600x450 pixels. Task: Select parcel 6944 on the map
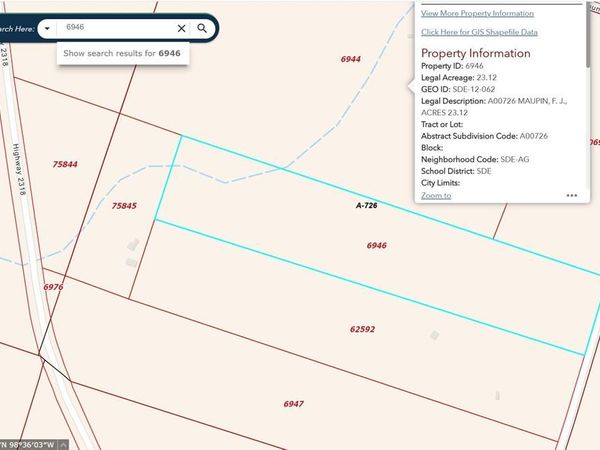click(x=350, y=60)
